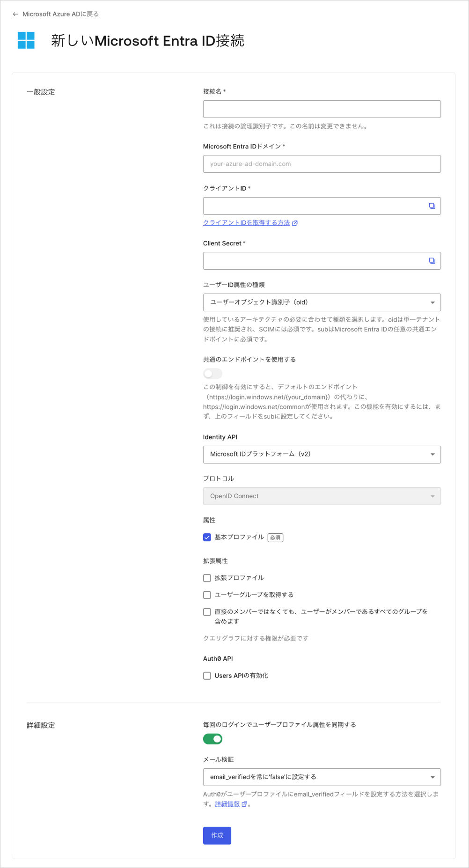
Task: Uncheck the 基本プロファイル checkbox
Action: click(207, 537)
